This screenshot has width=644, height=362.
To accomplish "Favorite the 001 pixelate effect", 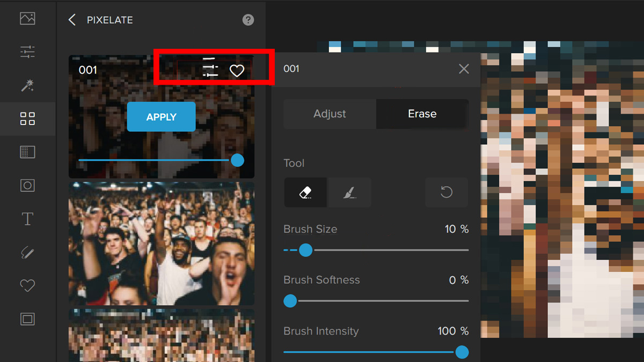I will pos(237,71).
